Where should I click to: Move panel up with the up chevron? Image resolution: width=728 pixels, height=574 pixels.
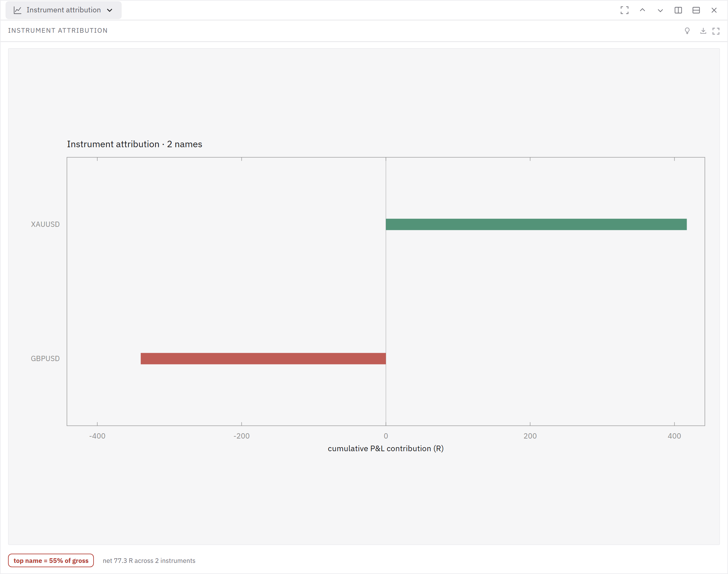tap(642, 10)
